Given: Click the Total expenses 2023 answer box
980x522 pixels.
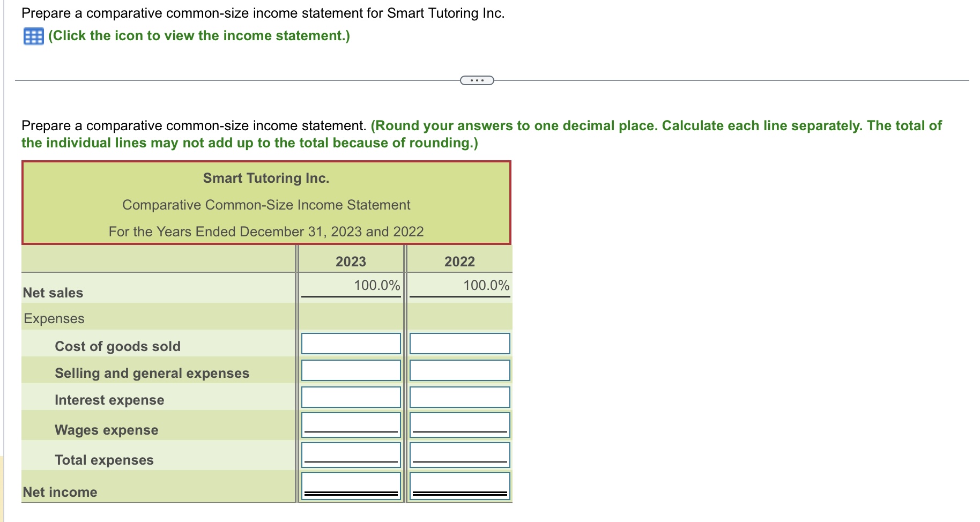Looking at the screenshot, I should (x=351, y=455).
